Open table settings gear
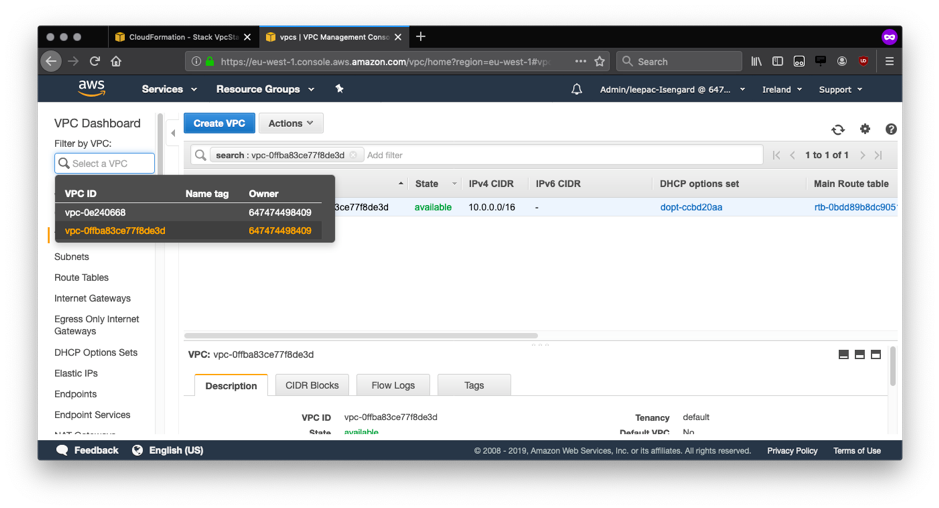The width and height of the screenshot is (939, 508). [865, 129]
